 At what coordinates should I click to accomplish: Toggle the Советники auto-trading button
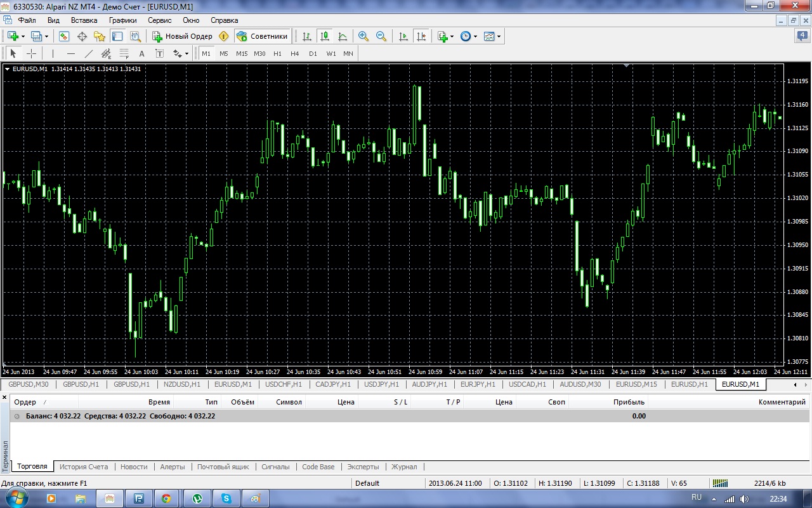[263, 36]
